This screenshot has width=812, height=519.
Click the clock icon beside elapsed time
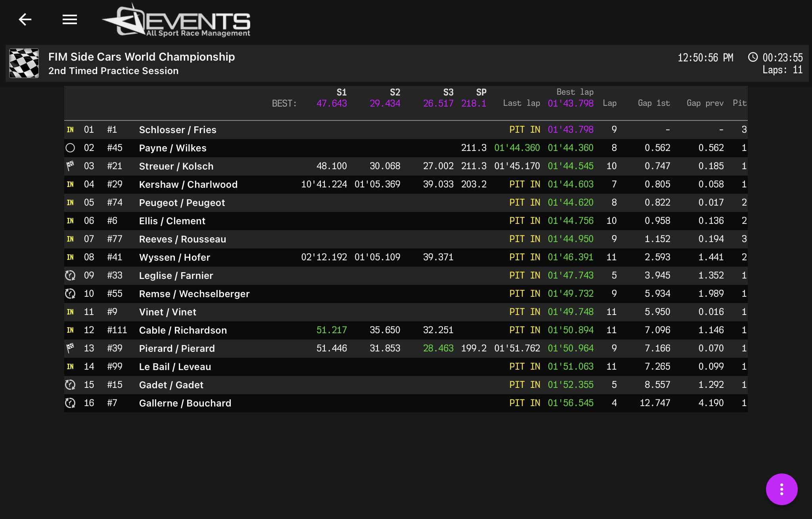753,57
